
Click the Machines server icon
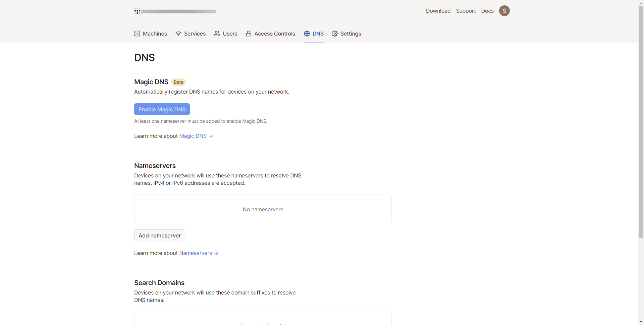click(137, 34)
